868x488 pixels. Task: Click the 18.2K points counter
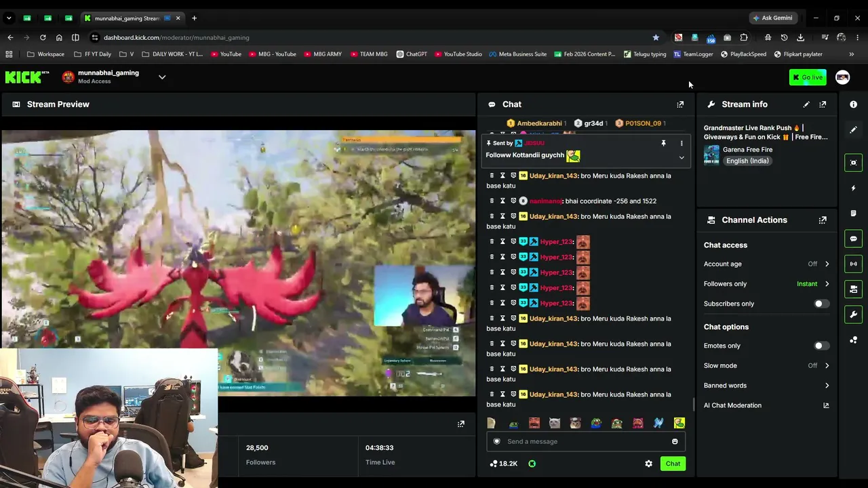click(503, 464)
